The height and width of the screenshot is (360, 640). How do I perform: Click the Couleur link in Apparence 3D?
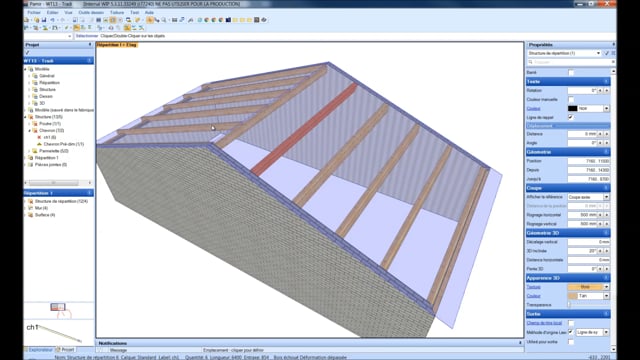533,296
